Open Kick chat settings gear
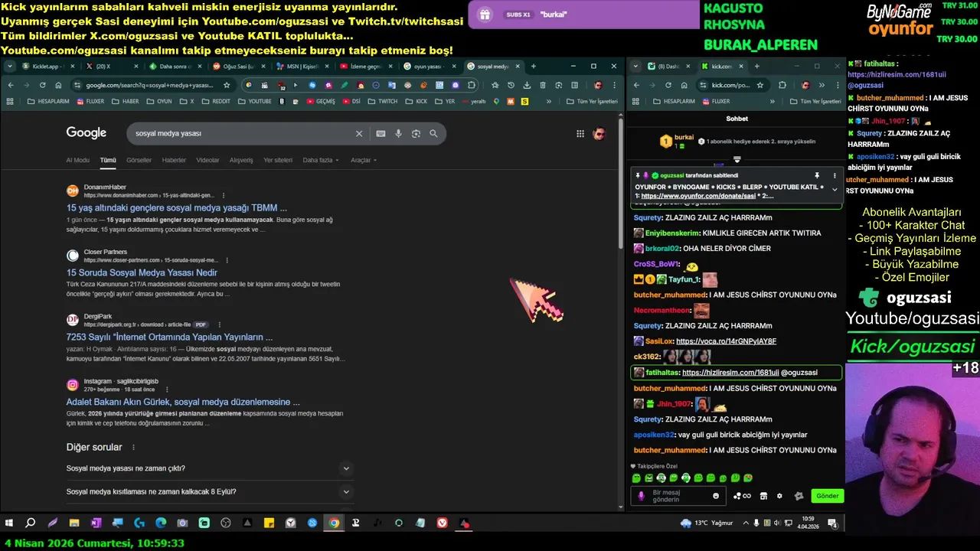The height and width of the screenshot is (551, 980). click(x=779, y=496)
